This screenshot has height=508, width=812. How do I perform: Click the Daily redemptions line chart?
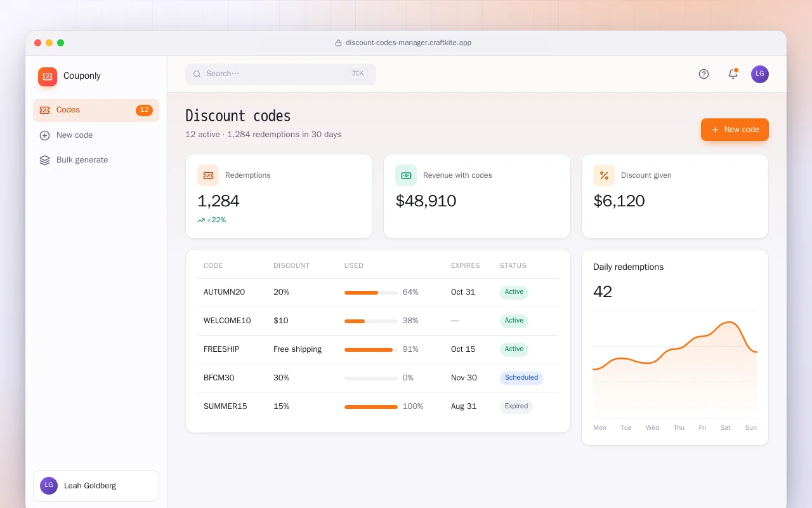tap(675, 364)
